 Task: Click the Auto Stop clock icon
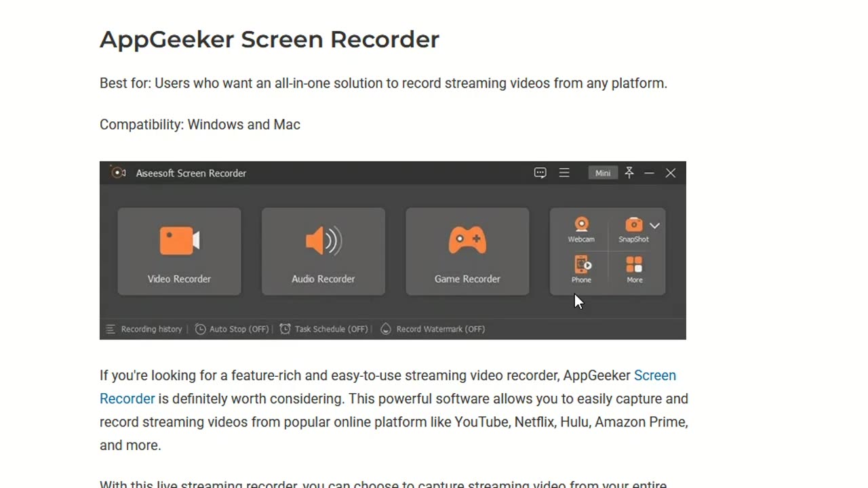point(200,329)
